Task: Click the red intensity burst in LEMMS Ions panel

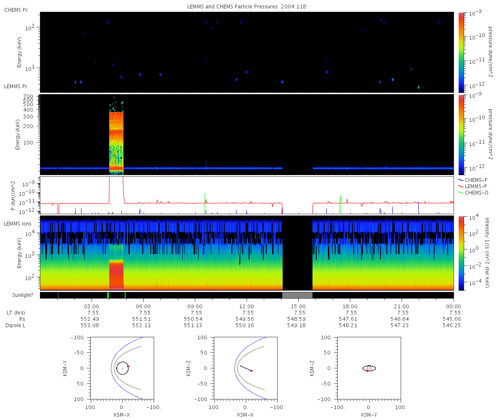Action: coord(116,274)
